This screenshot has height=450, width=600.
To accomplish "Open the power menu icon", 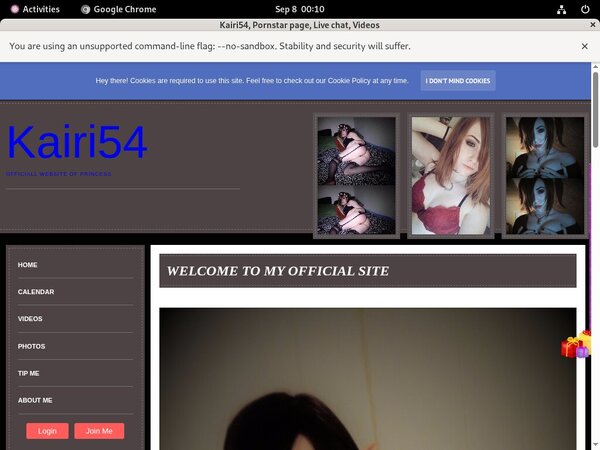I will [x=584, y=9].
